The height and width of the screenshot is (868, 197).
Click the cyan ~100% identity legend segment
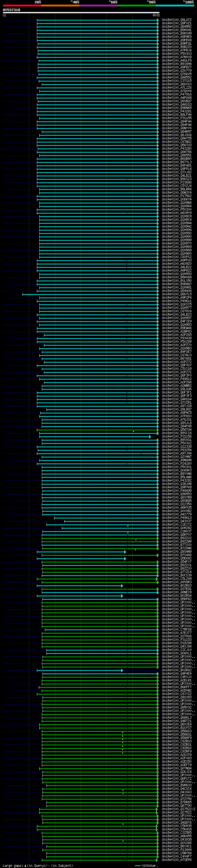(175, 6)
